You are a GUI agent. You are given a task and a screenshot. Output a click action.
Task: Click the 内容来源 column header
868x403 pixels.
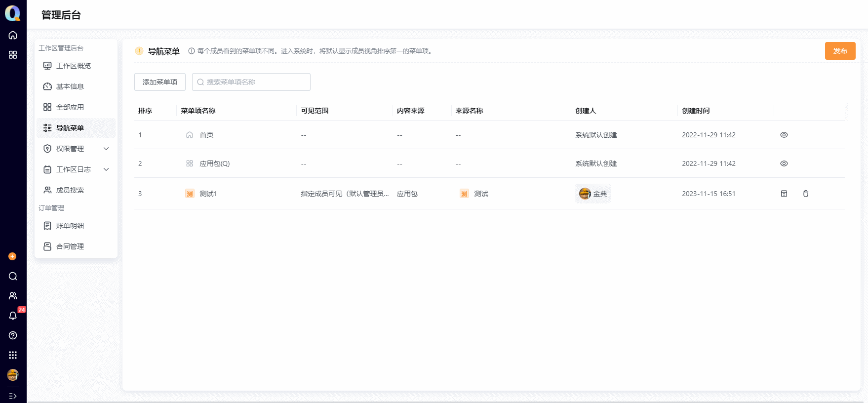pyautogui.click(x=411, y=111)
